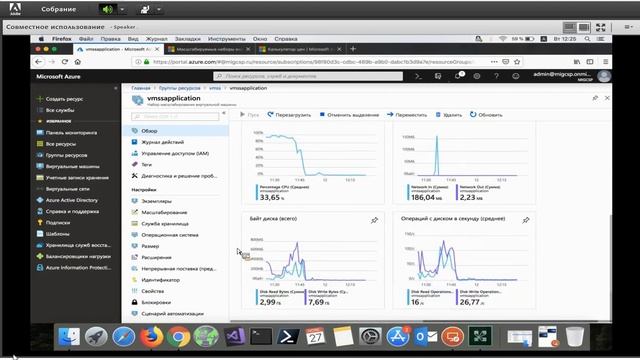Open a new Firefox tab
Image resolution: width=640 pixels, height=360 pixels.
coord(353,49)
